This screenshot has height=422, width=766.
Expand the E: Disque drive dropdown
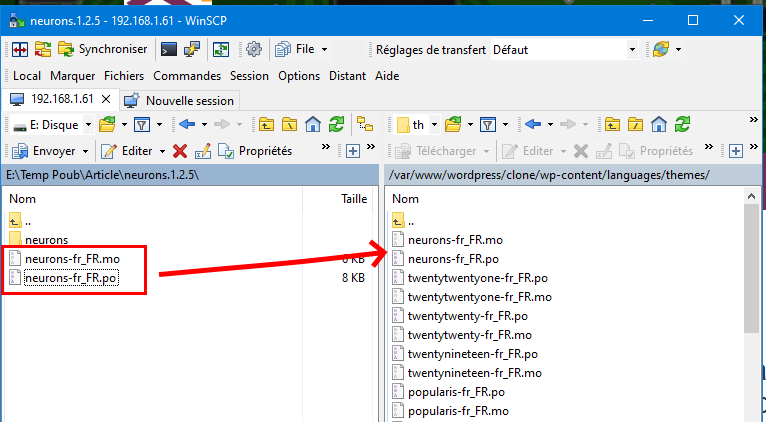click(x=88, y=125)
